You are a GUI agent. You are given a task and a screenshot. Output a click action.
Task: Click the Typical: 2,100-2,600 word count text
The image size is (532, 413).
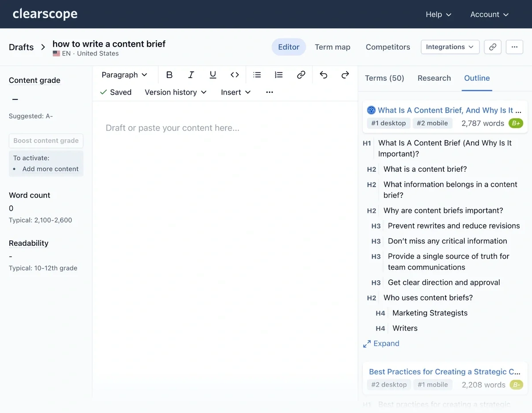pyautogui.click(x=40, y=220)
